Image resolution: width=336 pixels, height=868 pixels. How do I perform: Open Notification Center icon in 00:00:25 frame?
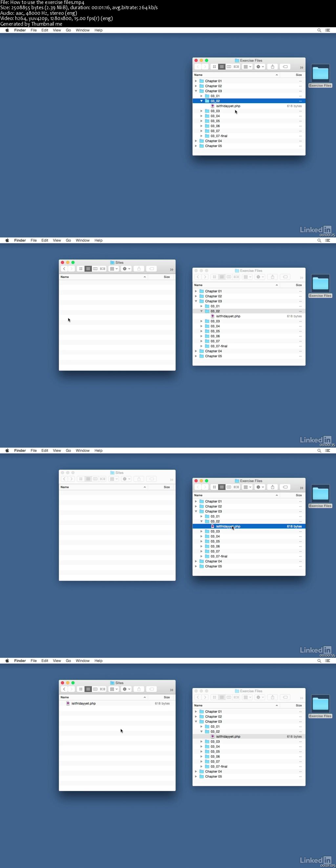pos(327,30)
